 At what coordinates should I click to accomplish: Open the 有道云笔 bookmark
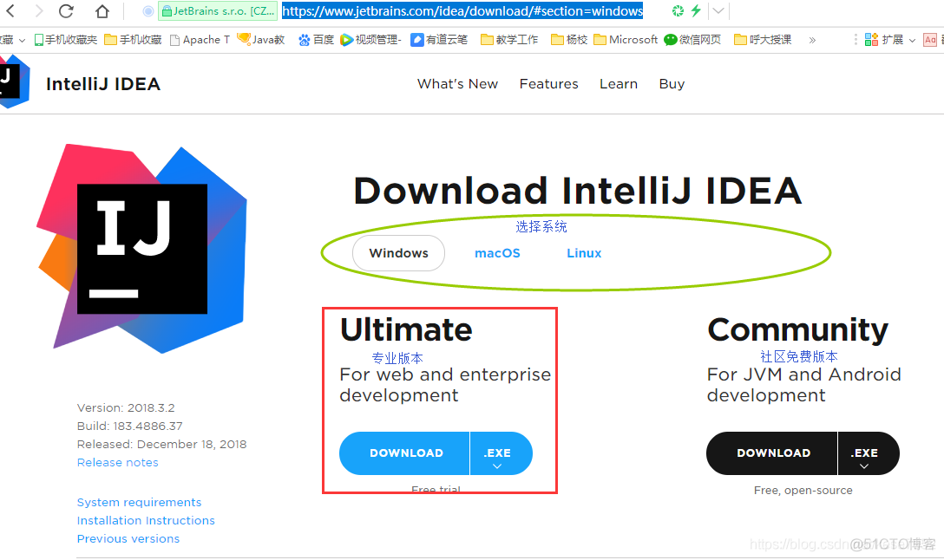tap(439, 40)
